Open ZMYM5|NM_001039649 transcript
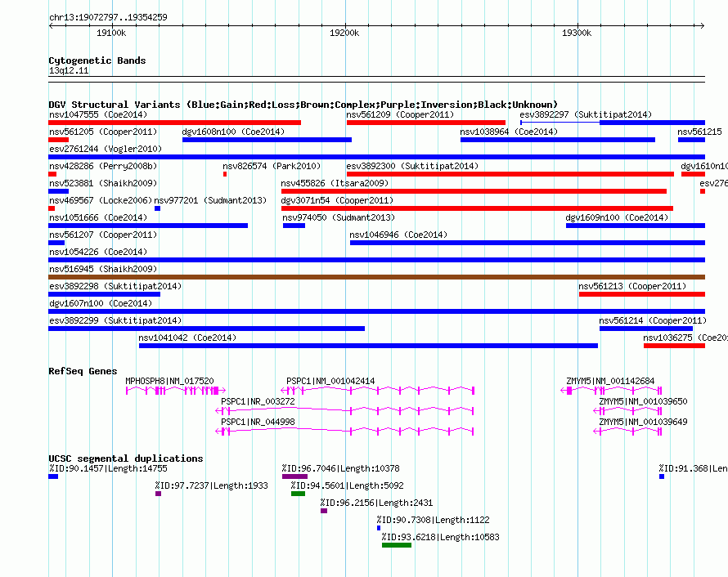The width and height of the screenshot is (728, 577). [x=643, y=422]
